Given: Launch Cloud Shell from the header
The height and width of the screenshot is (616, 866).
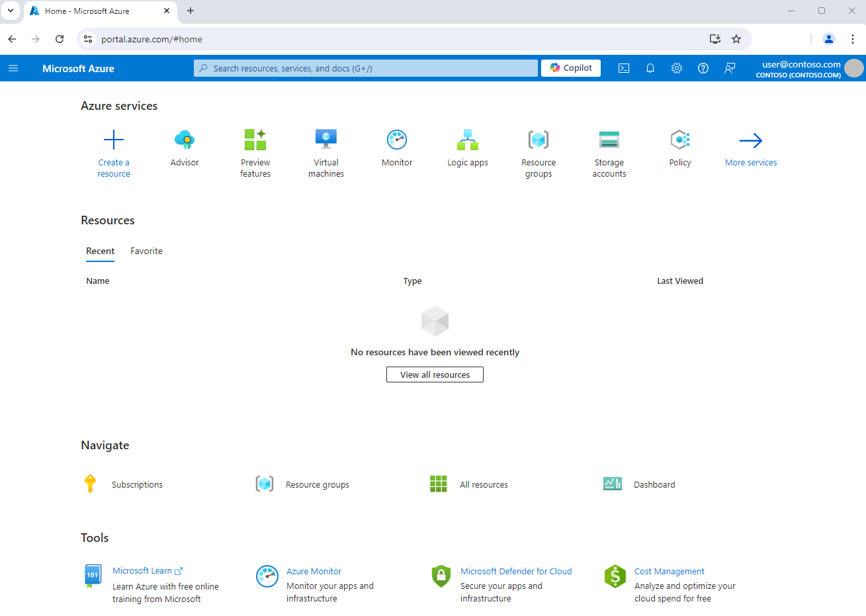Looking at the screenshot, I should [624, 68].
